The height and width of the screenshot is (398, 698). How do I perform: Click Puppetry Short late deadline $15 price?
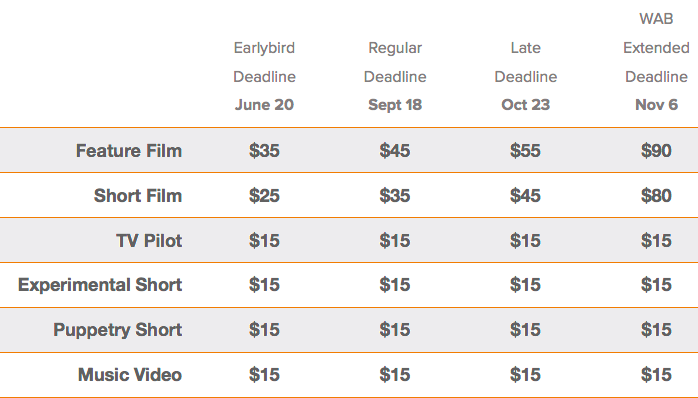coord(526,330)
